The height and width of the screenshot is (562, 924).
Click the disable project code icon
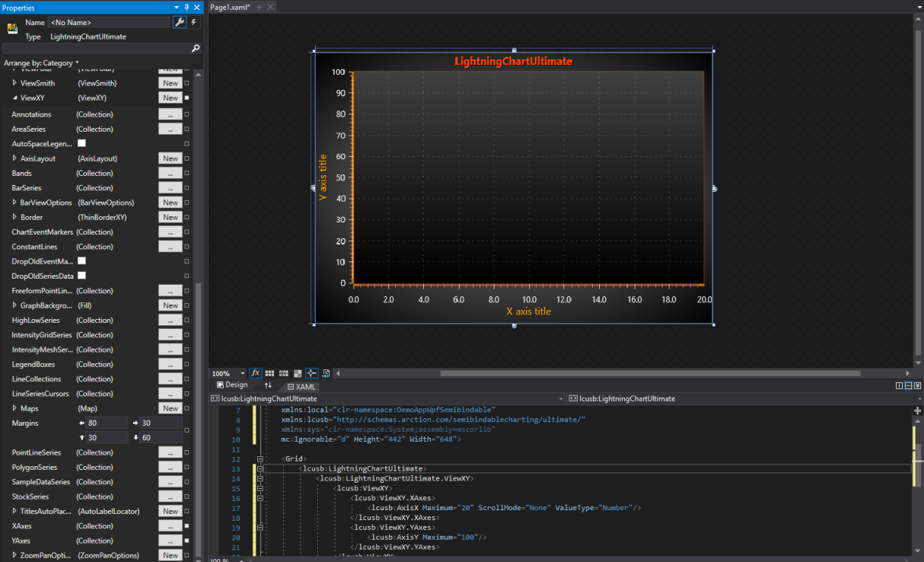(326, 373)
